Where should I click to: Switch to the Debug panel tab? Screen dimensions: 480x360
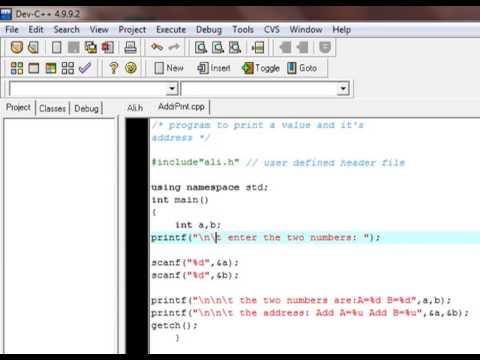pos(86,108)
